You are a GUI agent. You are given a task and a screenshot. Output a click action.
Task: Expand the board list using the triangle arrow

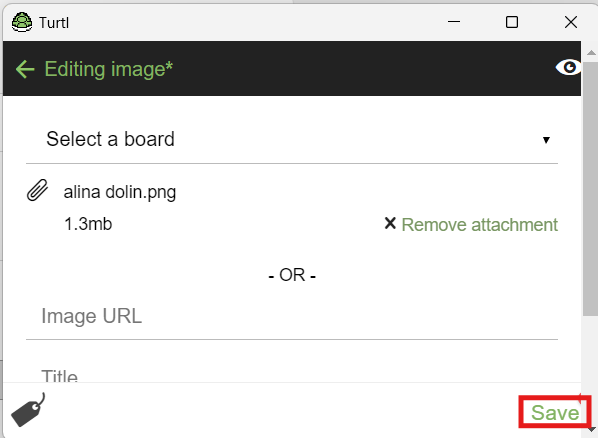(x=546, y=140)
